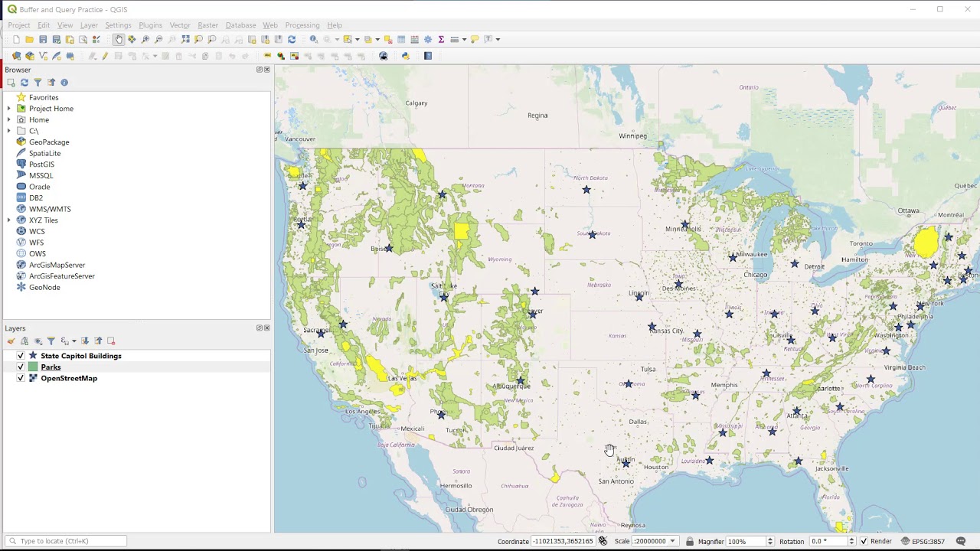
Task: Enable Browser properties widget info icon
Action: pos(64,83)
